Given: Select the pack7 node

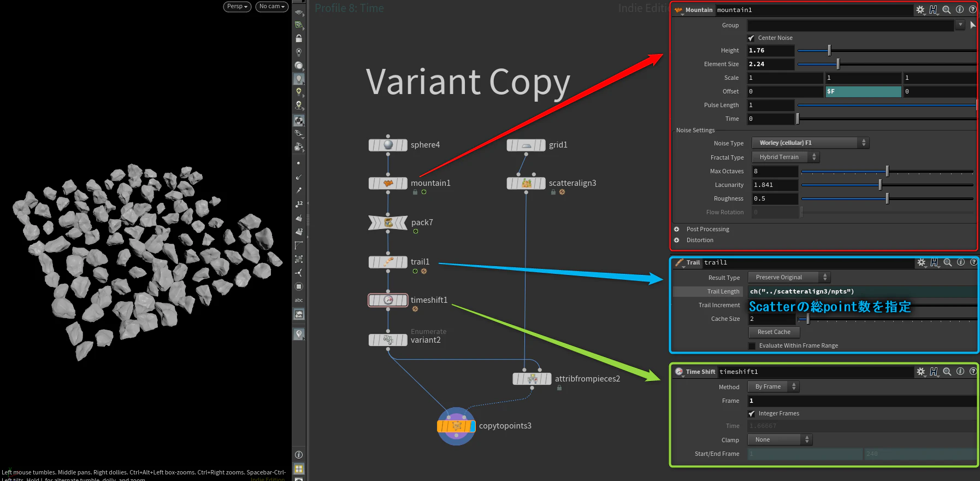Looking at the screenshot, I should click(x=388, y=222).
